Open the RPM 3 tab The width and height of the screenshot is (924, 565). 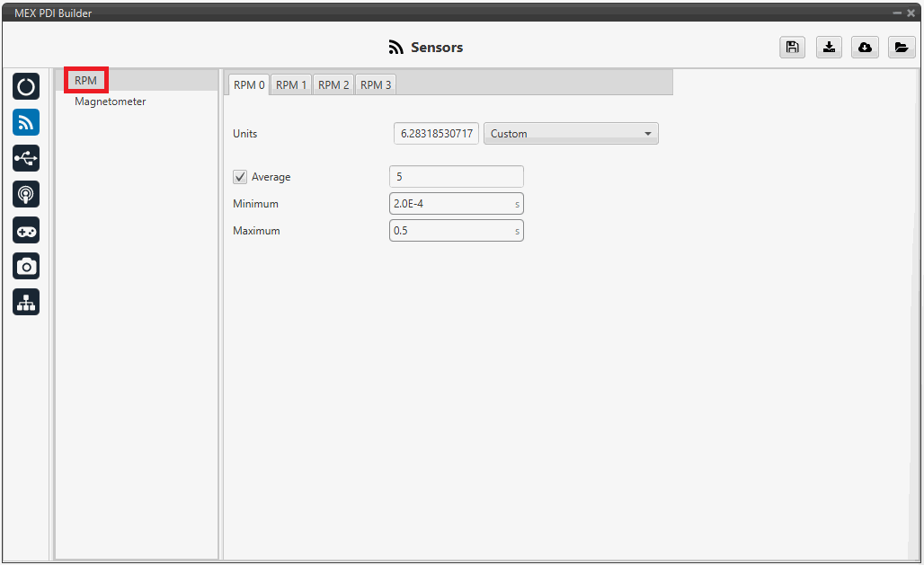coord(376,84)
